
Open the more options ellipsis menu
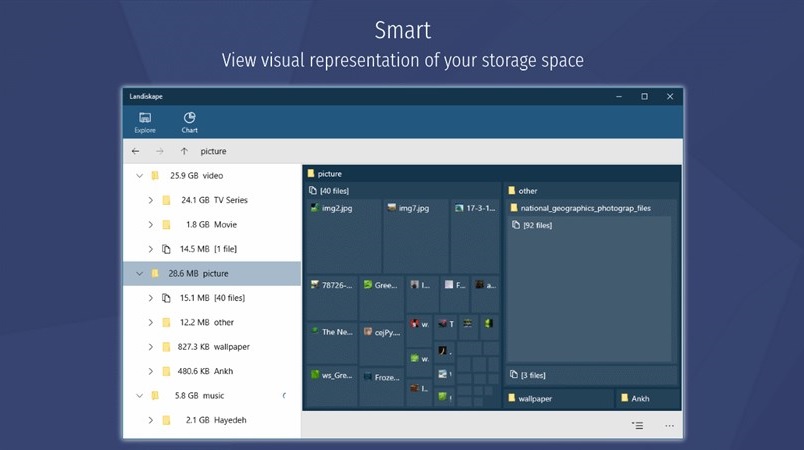click(x=669, y=426)
